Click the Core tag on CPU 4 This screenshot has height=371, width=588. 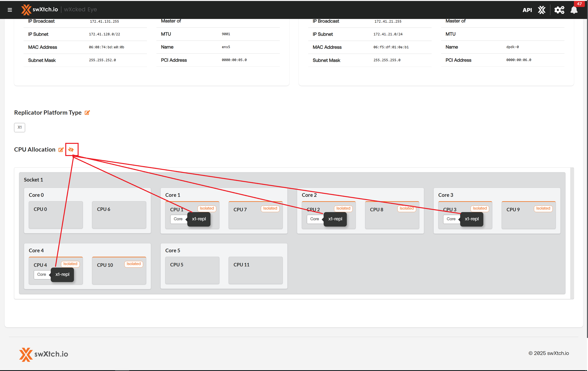[x=42, y=275]
